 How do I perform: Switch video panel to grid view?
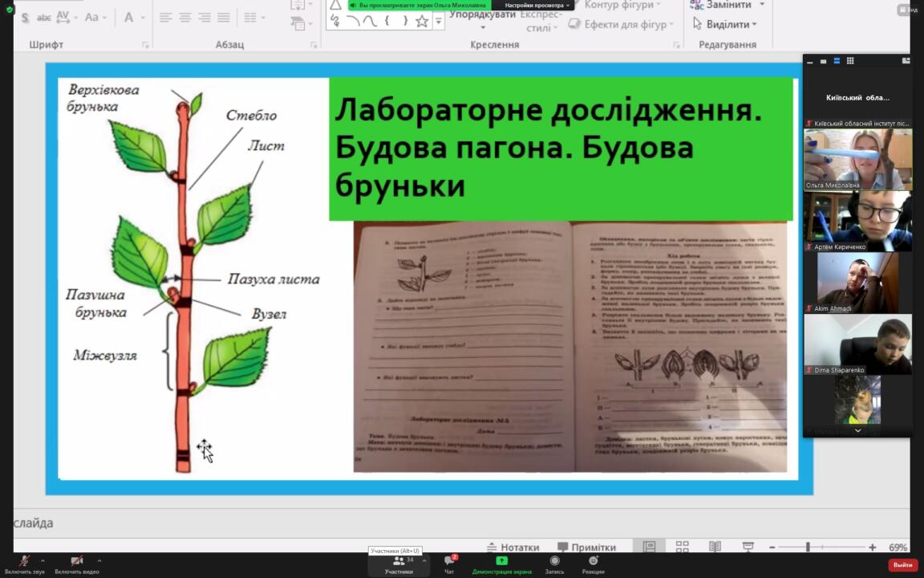[849, 61]
